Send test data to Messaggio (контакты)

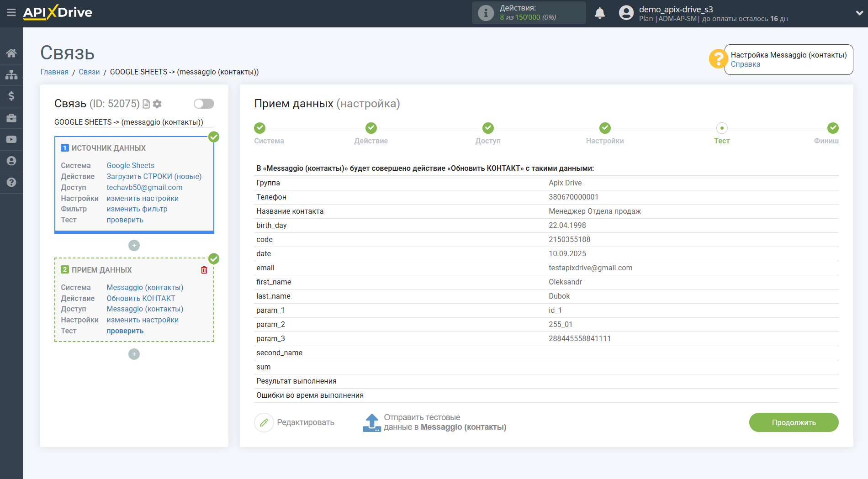[x=434, y=422]
